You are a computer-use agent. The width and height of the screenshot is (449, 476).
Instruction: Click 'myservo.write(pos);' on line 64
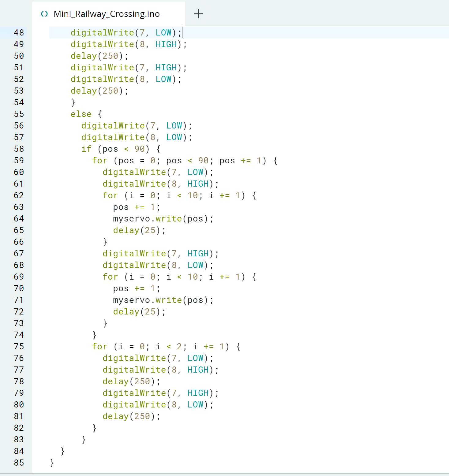(163, 218)
